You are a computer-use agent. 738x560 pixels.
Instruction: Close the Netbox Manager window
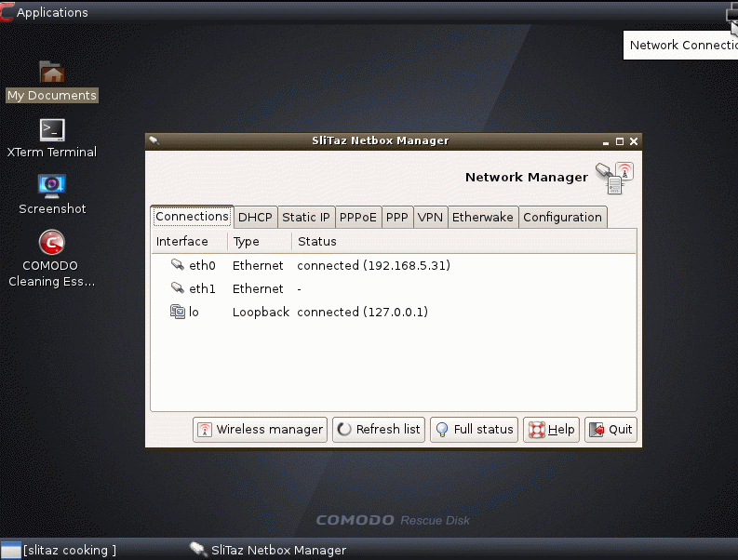[634, 141]
